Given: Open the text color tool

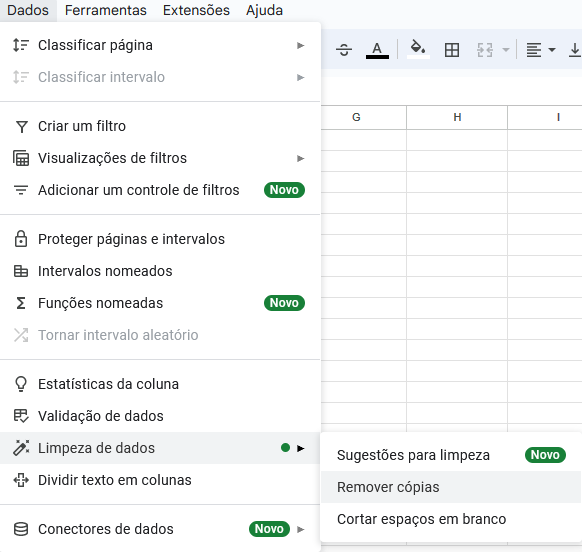Looking at the screenshot, I should point(377,50).
